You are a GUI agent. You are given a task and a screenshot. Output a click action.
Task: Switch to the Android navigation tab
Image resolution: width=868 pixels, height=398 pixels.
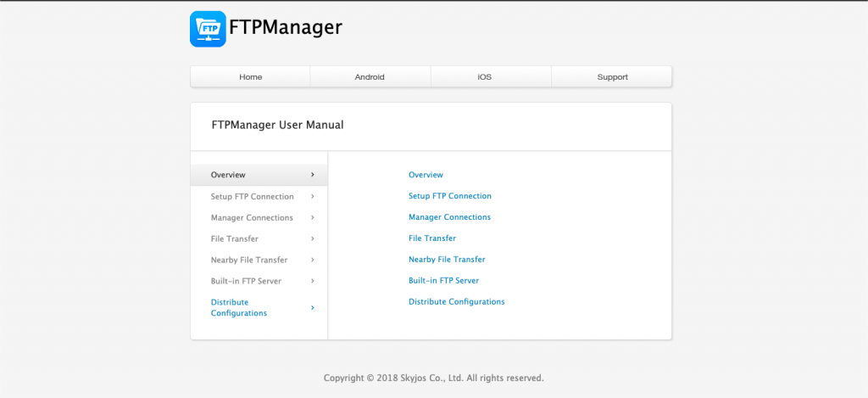370,77
